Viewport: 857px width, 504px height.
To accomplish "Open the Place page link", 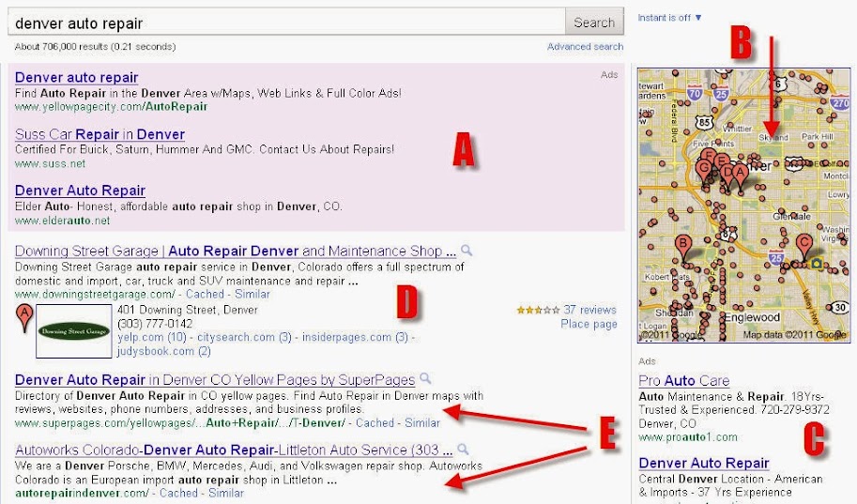I will point(589,324).
